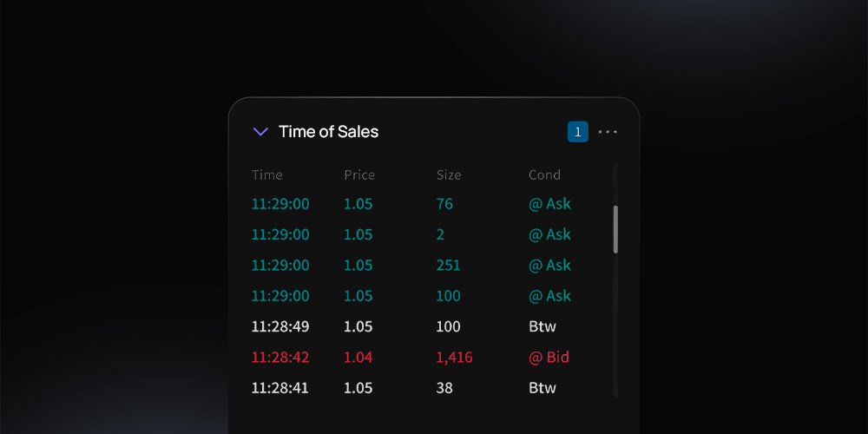Screen dimensions: 868x434
Task: Click the blue number 1 badge
Action: 578,132
